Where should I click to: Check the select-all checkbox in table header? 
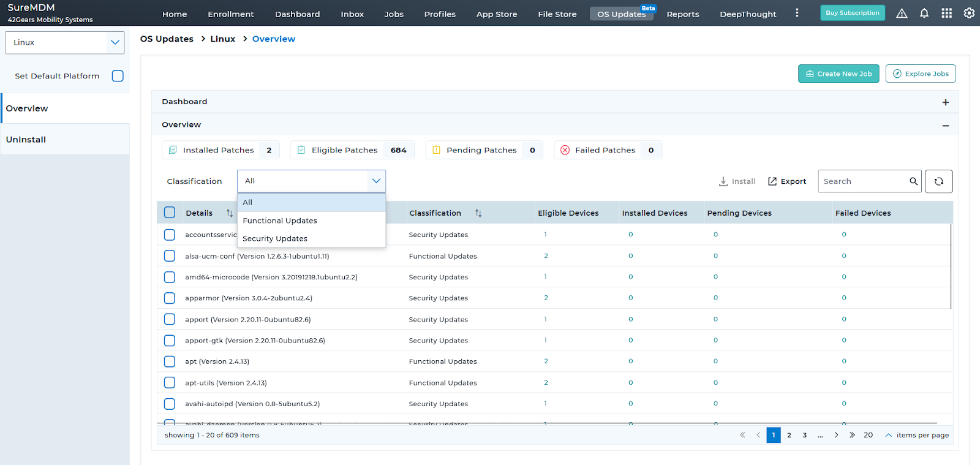170,213
